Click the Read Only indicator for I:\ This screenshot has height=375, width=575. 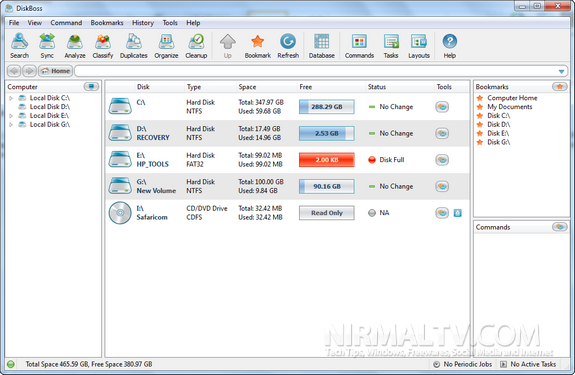326,213
